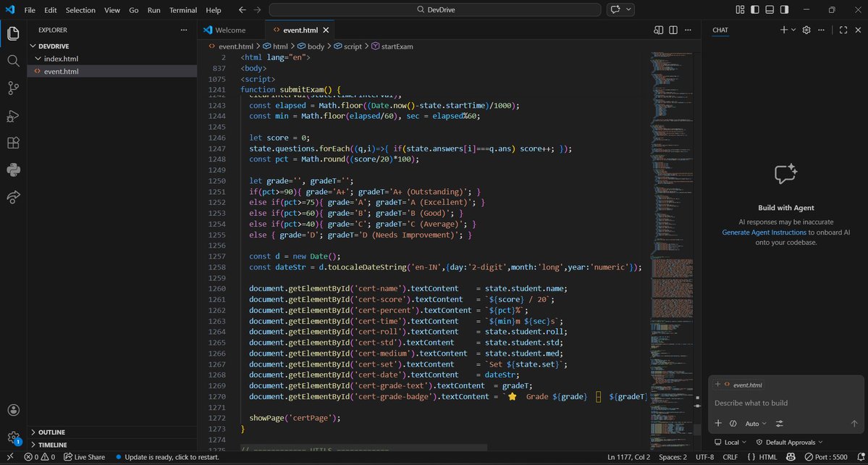Click the Configure Tools sliders icon in chat input
The height and width of the screenshot is (465, 868).
click(x=780, y=424)
